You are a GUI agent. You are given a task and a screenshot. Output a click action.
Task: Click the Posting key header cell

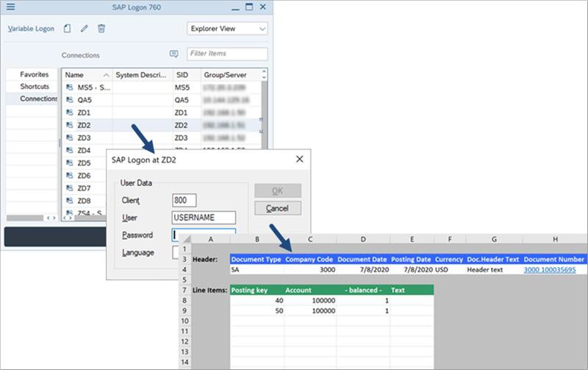click(257, 290)
